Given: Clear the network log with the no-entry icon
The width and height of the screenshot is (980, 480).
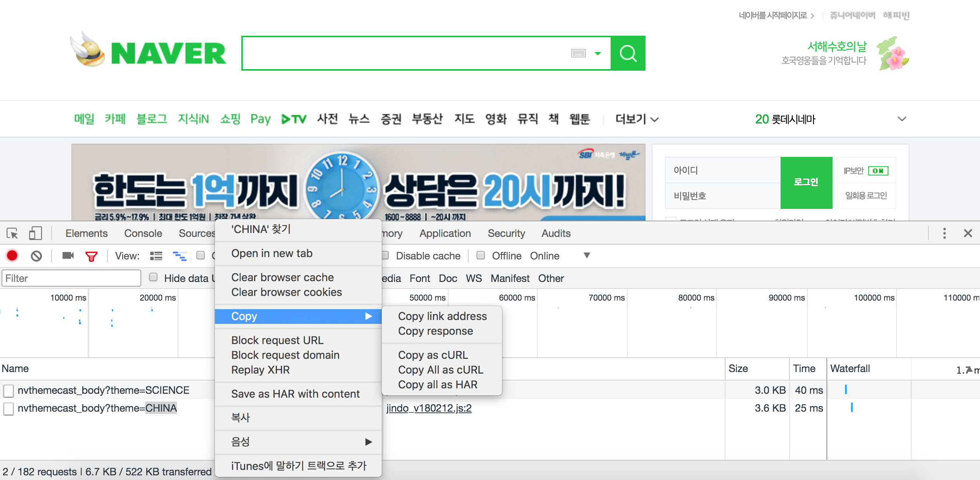Looking at the screenshot, I should click(x=35, y=256).
